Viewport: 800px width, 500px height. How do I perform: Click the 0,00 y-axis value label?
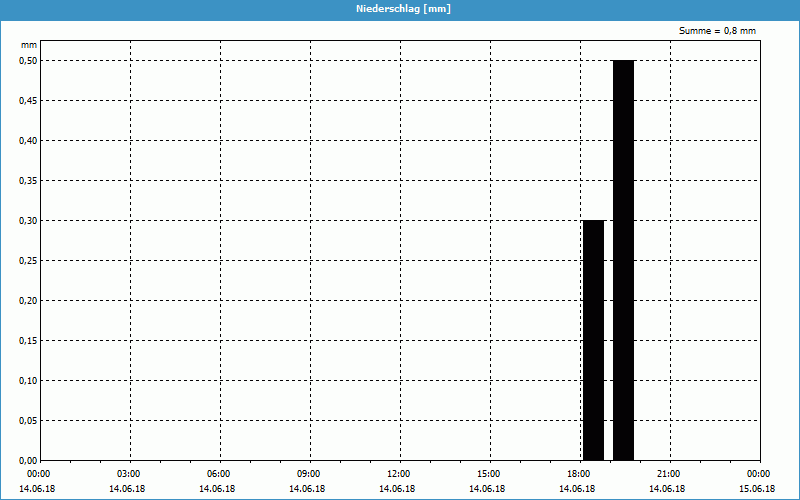tap(28, 460)
